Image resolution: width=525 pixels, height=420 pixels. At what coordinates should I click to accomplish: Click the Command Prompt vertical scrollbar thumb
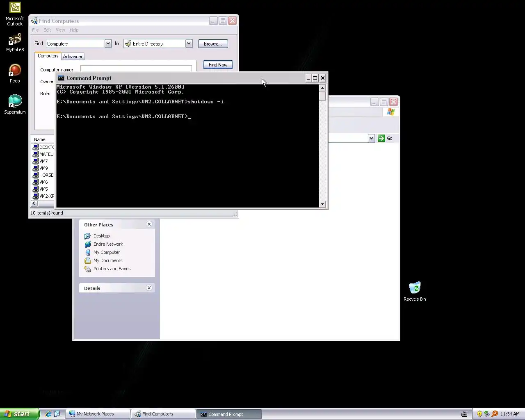(322, 96)
